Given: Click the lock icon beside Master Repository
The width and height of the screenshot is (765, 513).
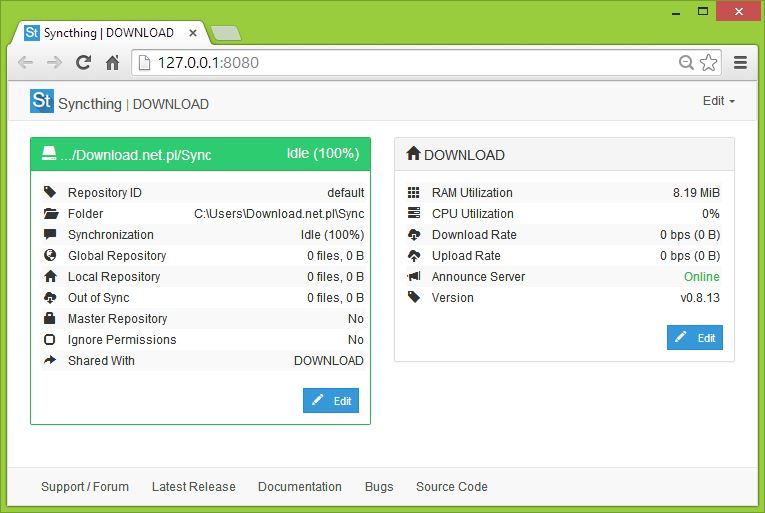Looking at the screenshot, I should (50, 318).
